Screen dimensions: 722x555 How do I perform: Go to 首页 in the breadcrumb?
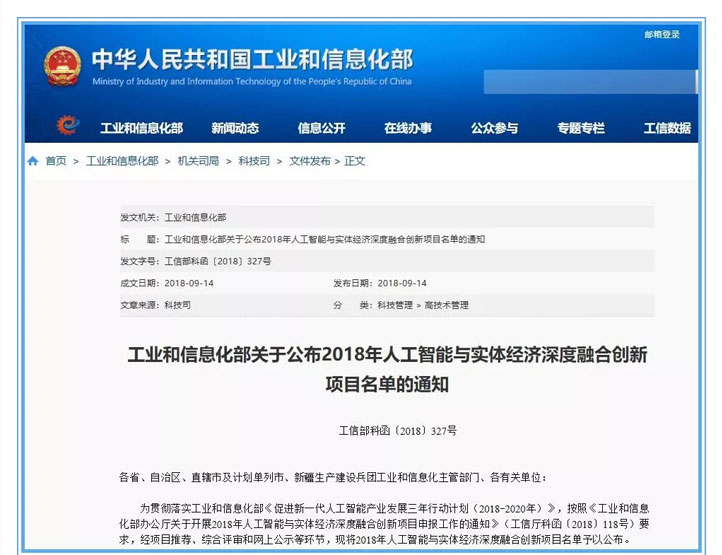click(x=56, y=161)
